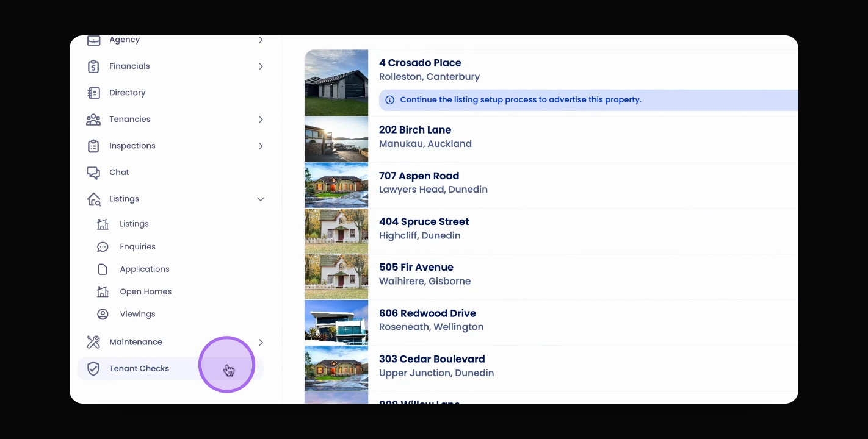Image resolution: width=868 pixels, height=439 pixels.
Task: Click the Financials clipboard dollar icon
Action: click(93, 66)
